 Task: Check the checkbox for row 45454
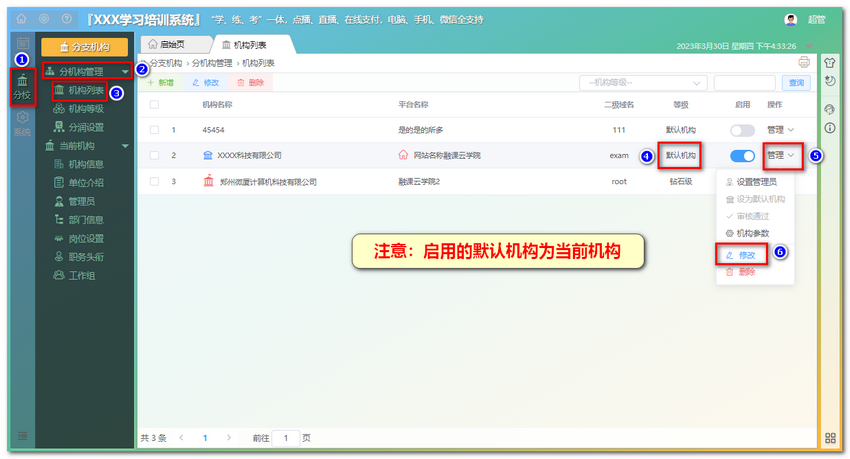coord(154,130)
